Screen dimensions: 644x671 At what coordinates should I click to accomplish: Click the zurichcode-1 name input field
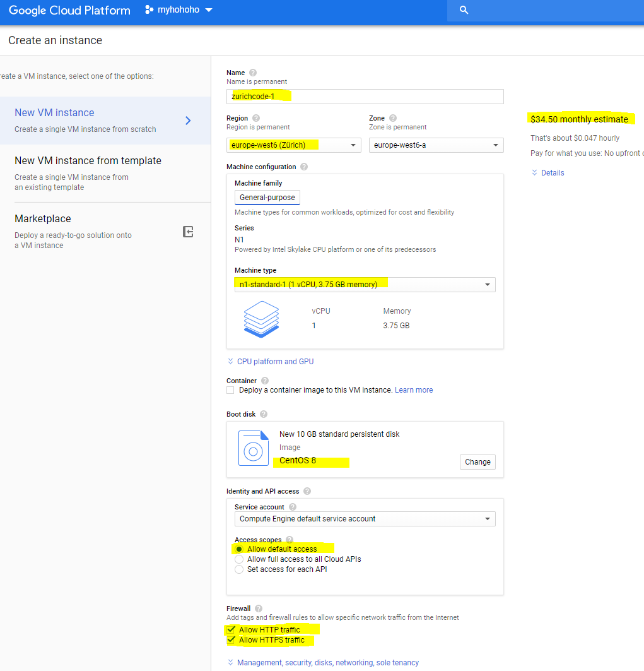tap(365, 97)
